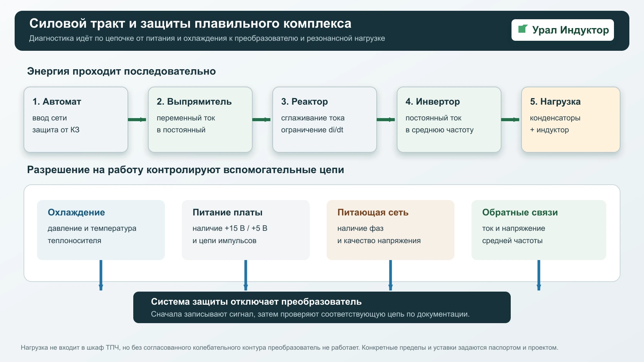
Task: Click the text "ток и напряжение"
Action: [514, 229]
